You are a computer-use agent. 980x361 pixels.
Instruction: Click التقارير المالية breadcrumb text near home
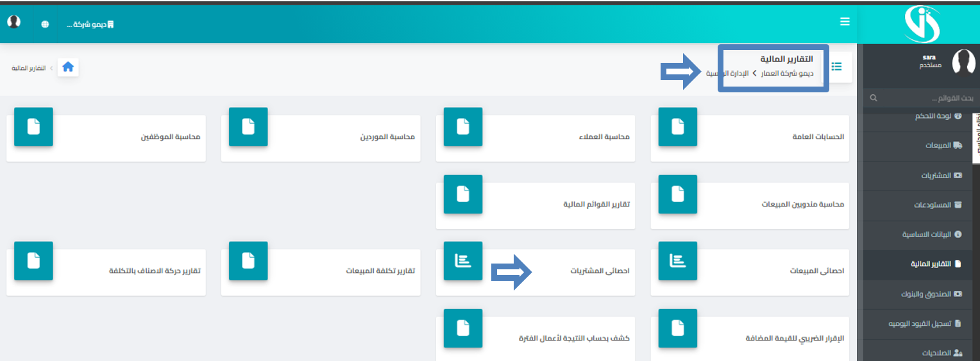coord(29,67)
